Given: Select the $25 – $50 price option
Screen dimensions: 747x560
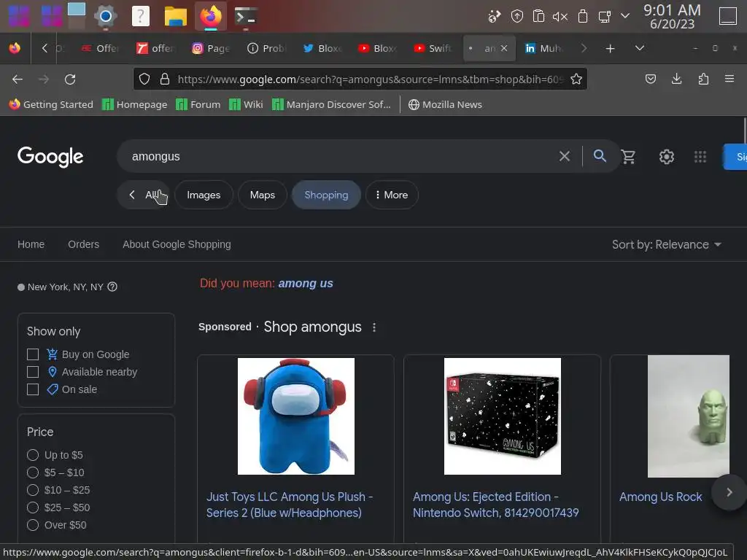Looking at the screenshot, I should [x=33, y=507].
